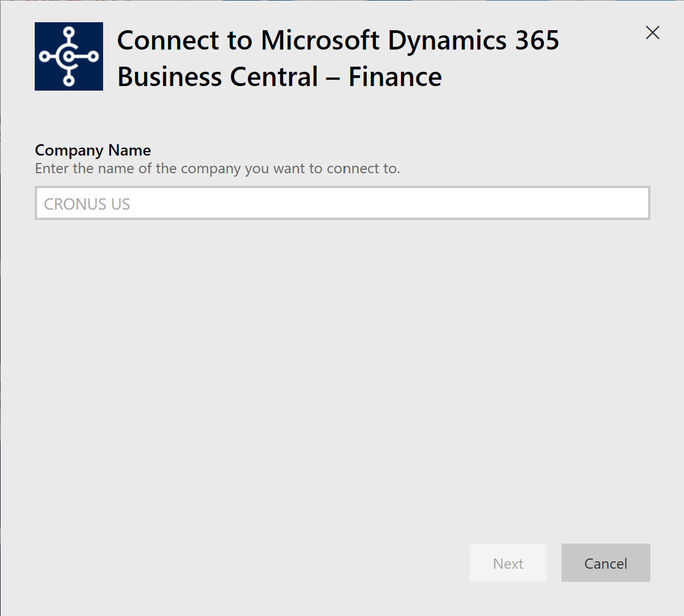
Task: Click the disabled Next button
Action: (x=507, y=562)
